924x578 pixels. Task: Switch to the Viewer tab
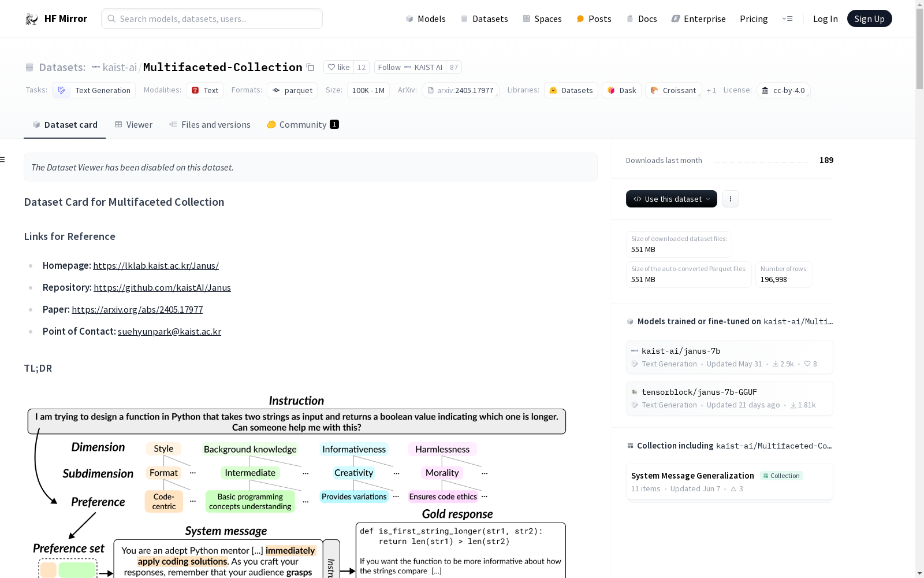(133, 125)
